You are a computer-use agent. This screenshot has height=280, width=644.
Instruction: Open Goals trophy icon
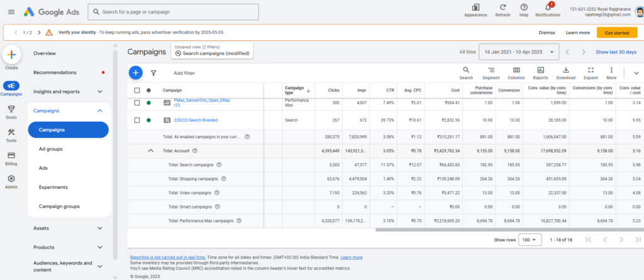point(11,109)
